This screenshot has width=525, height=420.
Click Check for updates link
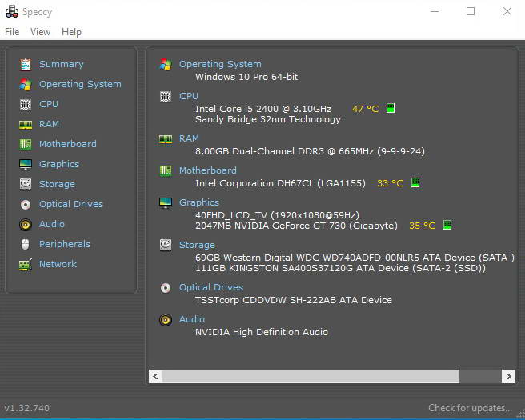(470, 408)
